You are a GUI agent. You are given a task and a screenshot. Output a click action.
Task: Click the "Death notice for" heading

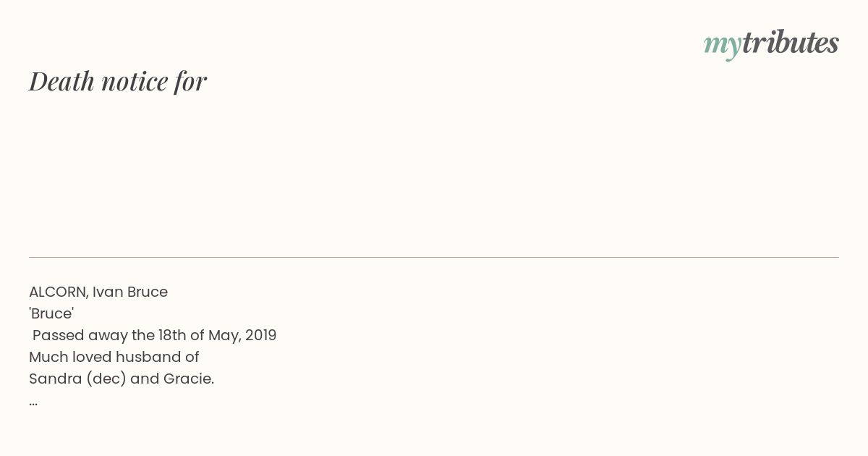coord(118,81)
